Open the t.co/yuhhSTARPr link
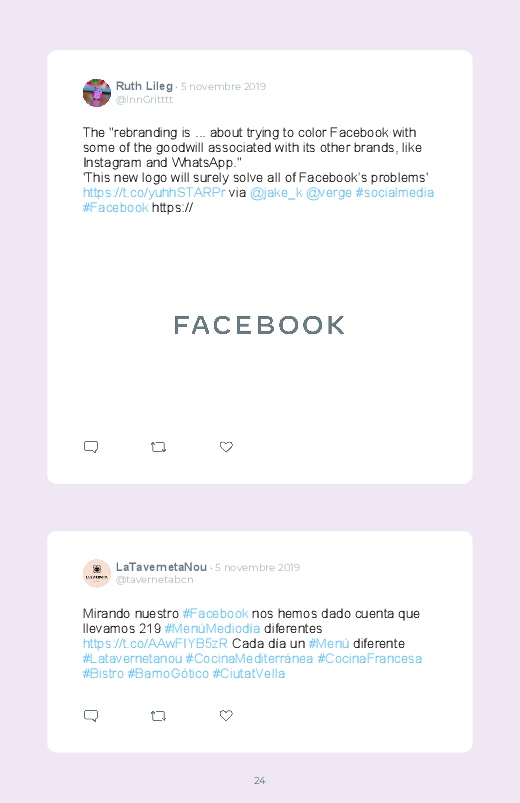The image size is (520, 803). coord(154,193)
